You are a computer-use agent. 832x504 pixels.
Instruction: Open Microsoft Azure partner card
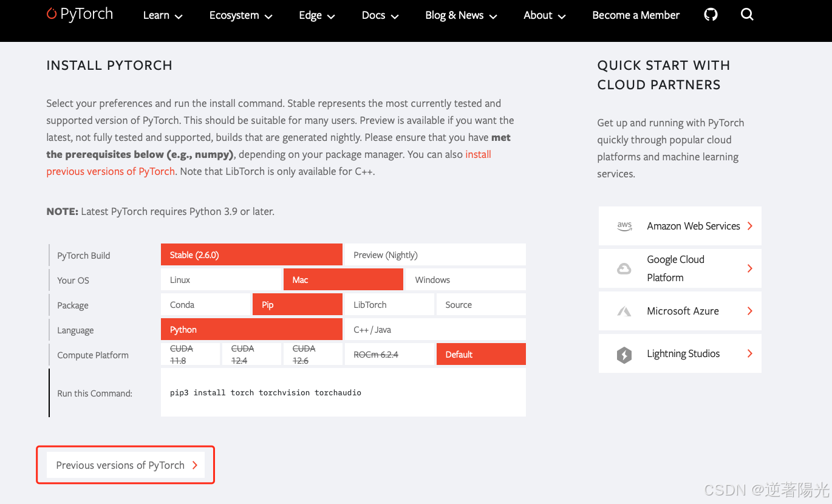(680, 311)
